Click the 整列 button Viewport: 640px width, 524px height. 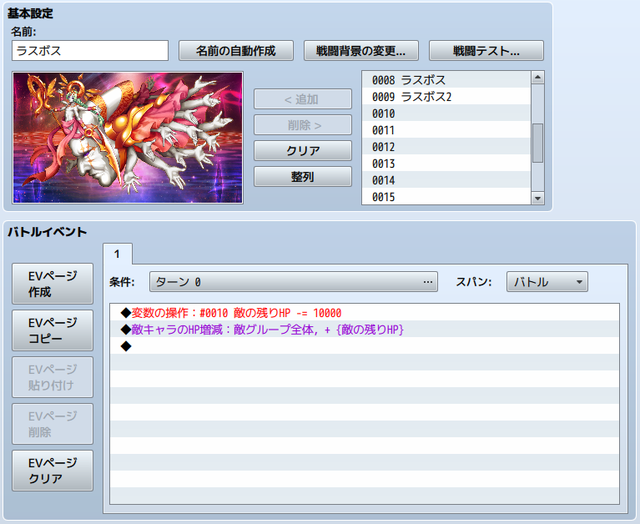click(302, 177)
